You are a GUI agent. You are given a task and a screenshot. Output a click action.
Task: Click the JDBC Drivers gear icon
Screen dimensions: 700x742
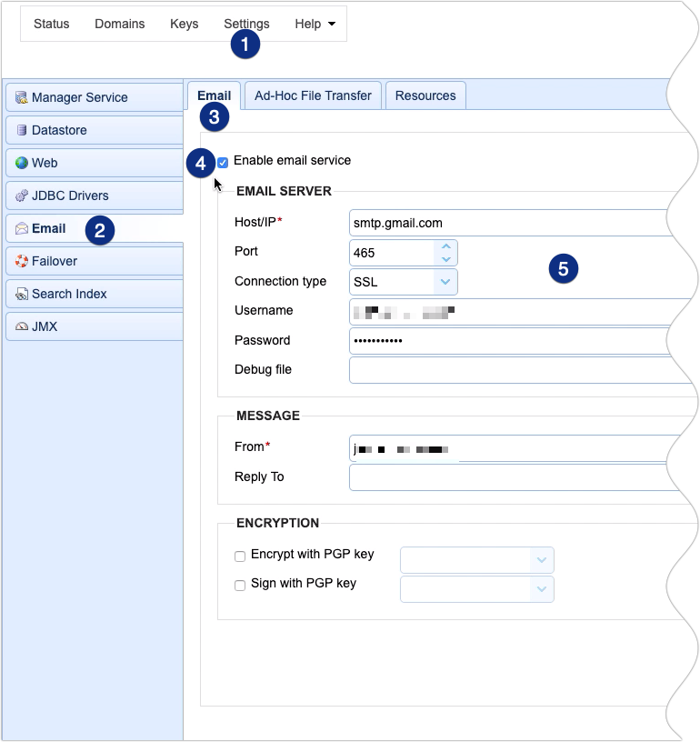[x=22, y=196]
